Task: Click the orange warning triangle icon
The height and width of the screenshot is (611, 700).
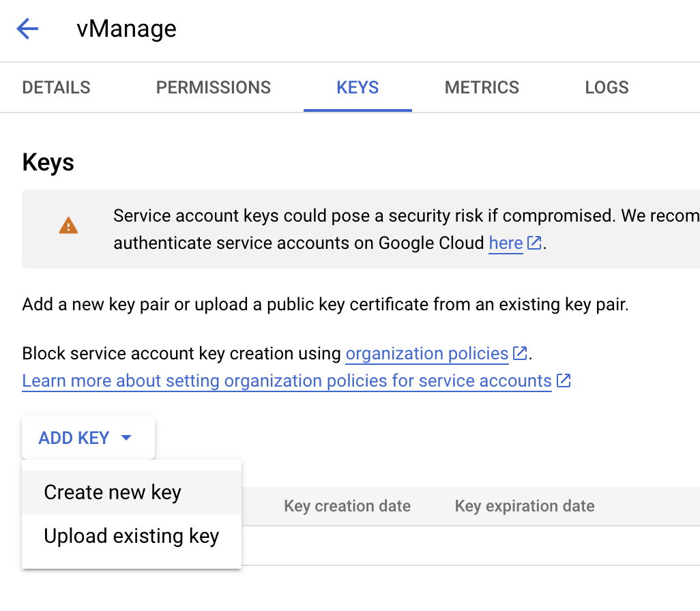Action: pos(68,226)
